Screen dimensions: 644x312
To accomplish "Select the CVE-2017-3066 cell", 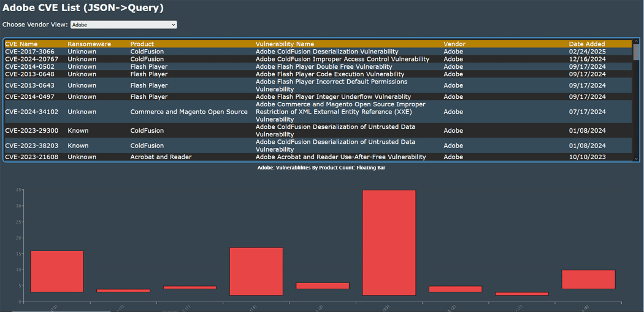I will point(29,52).
